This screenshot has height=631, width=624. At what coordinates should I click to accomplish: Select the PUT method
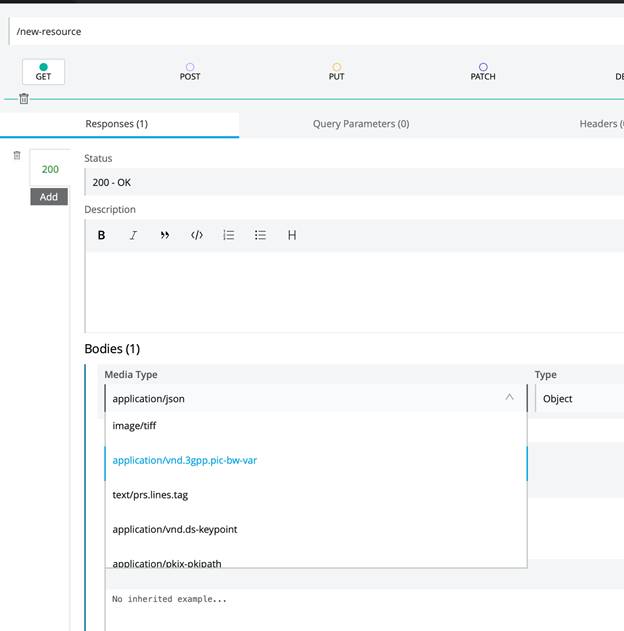[x=337, y=72]
